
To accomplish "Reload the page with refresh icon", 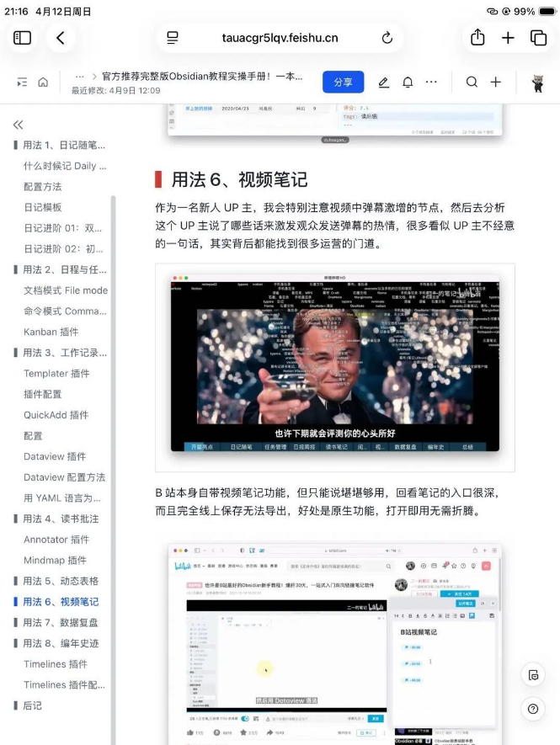I will click(387, 38).
